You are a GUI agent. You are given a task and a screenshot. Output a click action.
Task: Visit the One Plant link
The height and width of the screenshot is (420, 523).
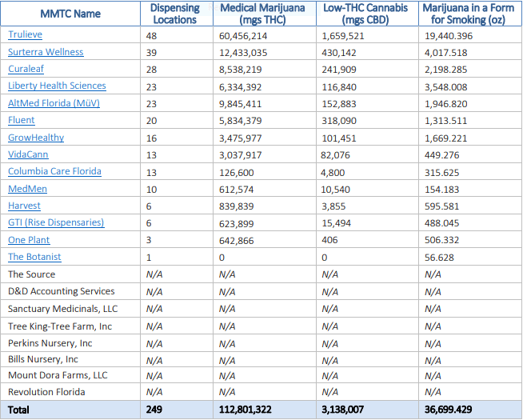click(29, 240)
